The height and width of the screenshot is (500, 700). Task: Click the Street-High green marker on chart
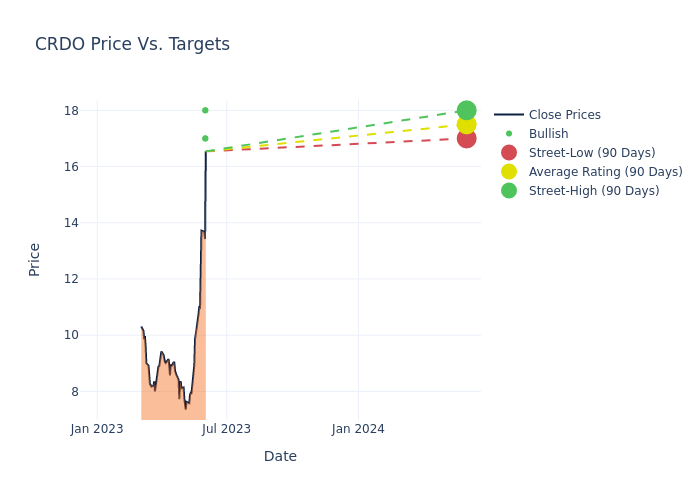(466, 110)
